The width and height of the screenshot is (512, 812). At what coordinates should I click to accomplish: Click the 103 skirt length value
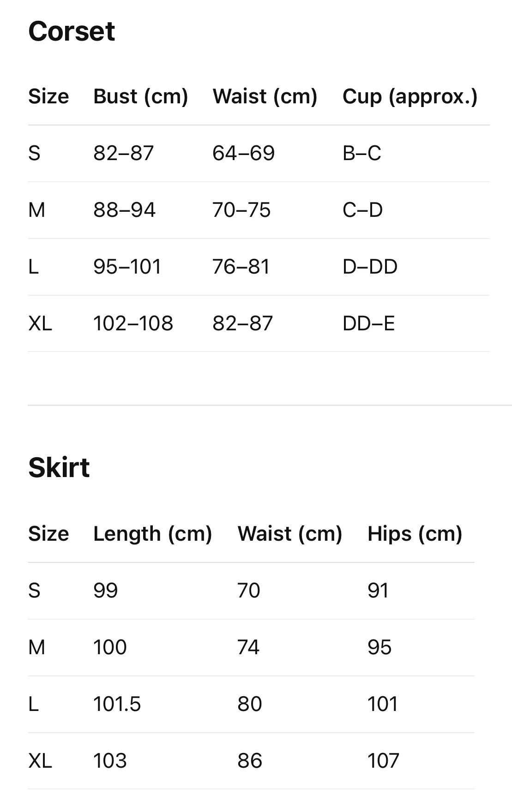pos(110,761)
